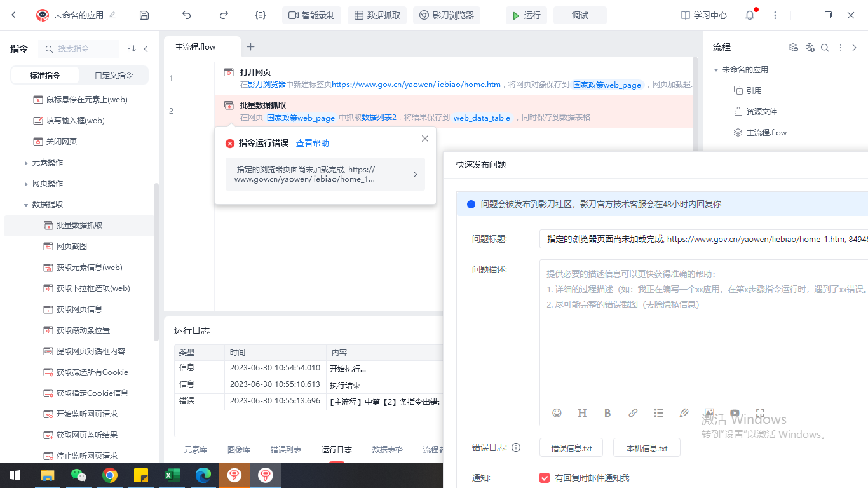Click the search icon in the 流程 panel
Image resolution: width=868 pixels, height=488 pixels.
[x=825, y=48]
